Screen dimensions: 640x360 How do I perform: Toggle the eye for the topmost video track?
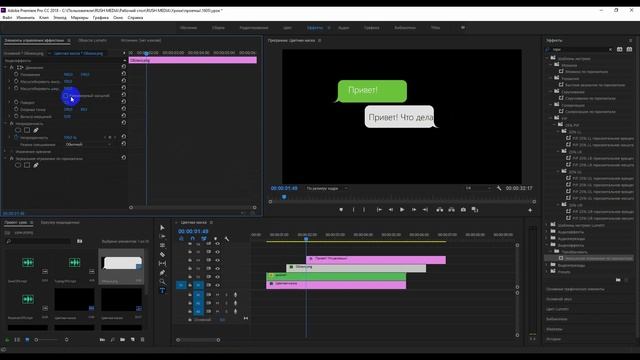pyautogui.click(x=217, y=244)
